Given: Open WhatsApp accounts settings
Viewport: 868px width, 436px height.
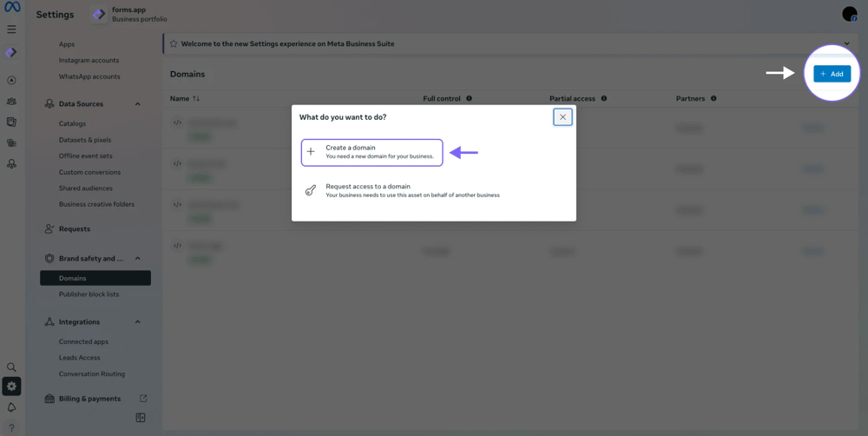Looking at the screenshot, I should point(89,76).
